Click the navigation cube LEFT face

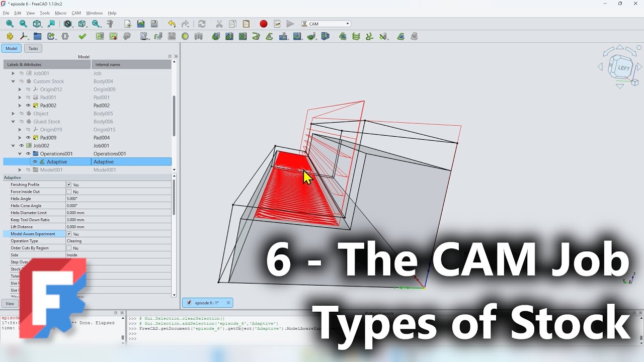tap(623, 68)
